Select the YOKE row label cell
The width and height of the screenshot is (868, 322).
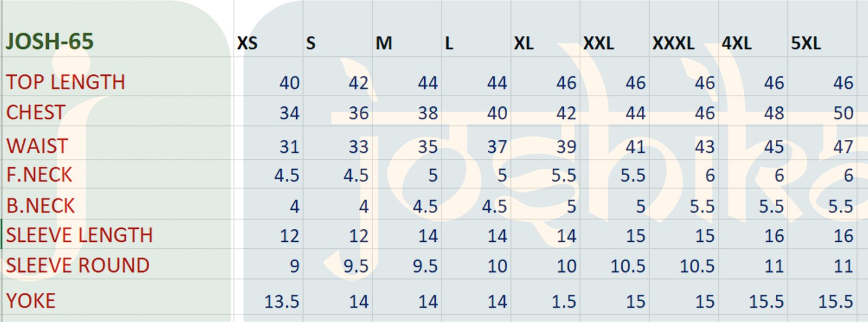coord(31,301)
